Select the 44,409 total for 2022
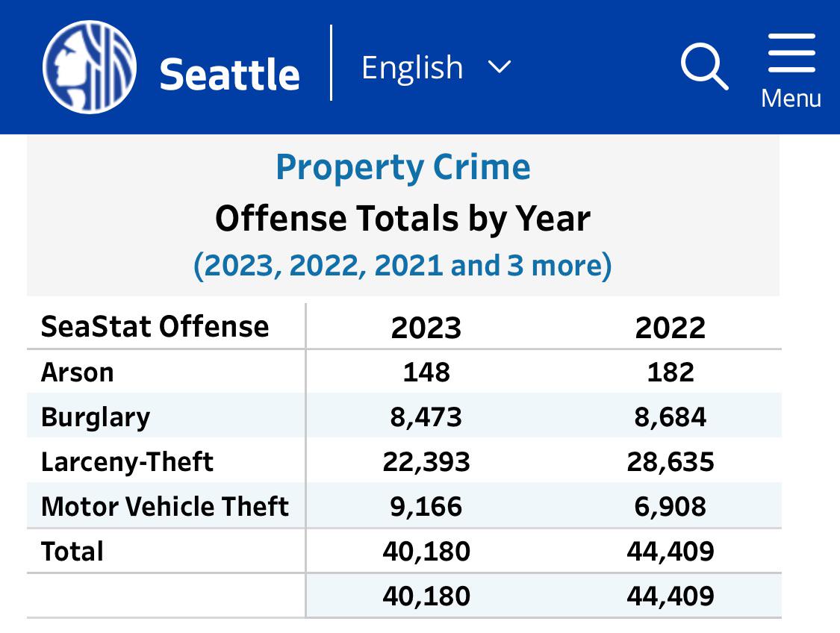This screenshot has height=633, width=840. click(671, 551)
